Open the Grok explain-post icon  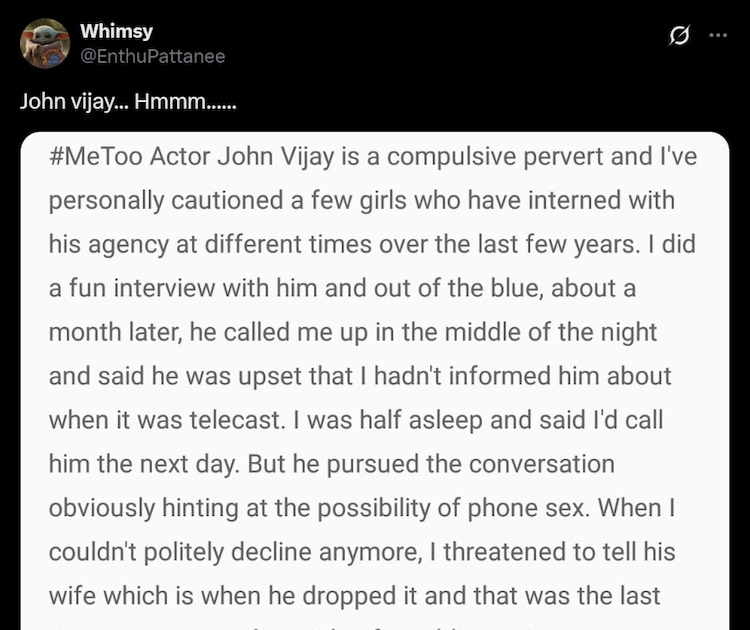click(x=679, y=36)
